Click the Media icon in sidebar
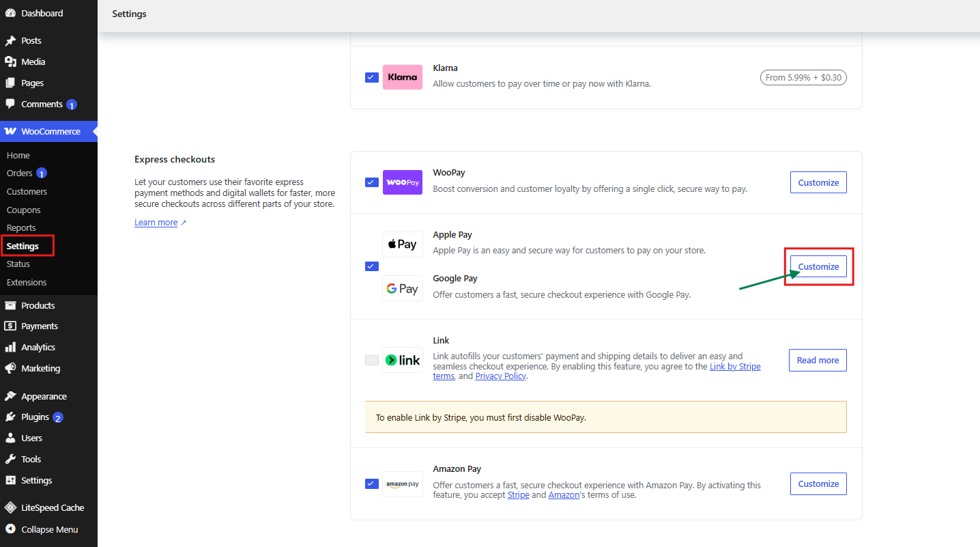The image size is (980, 547). pos(10,62)
